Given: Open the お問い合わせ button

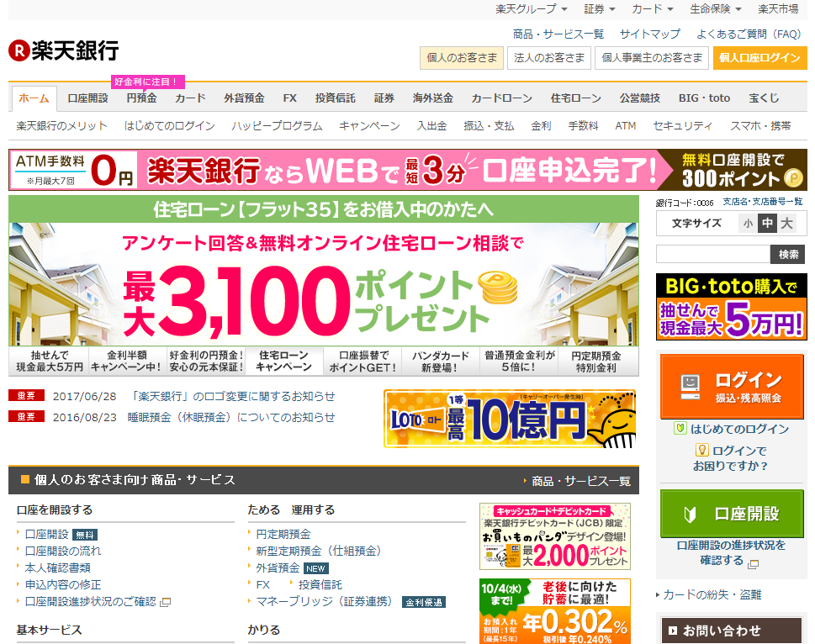Looking at the screenshot, I should point(732,631).
